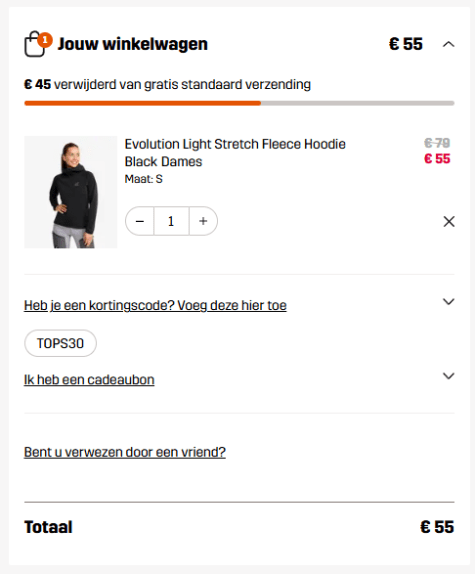This screenshot has height=574, width=475.
Task: Click the red sale price € 55
Action: click(437, 159)
